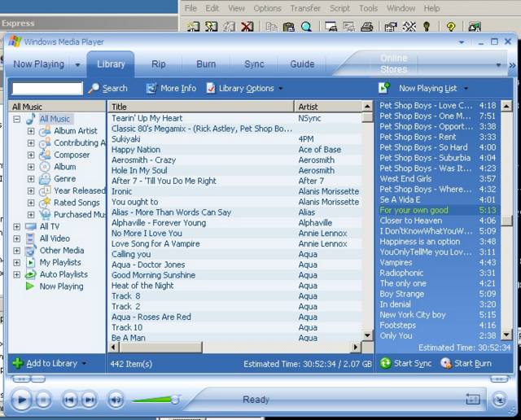Screen dimensions: 521x420
Task: Click the Online Stores button
Action: [394, 63]
